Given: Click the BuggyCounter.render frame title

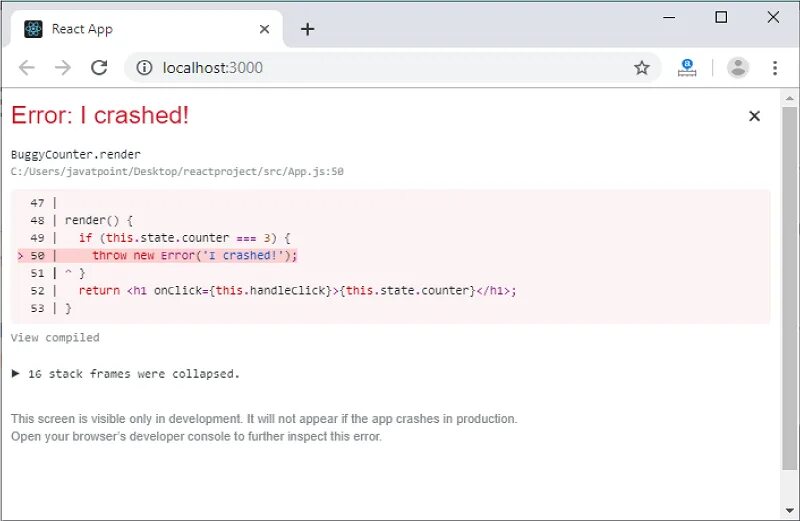Looking at the screenshot, I should click(x=76, y=154).
